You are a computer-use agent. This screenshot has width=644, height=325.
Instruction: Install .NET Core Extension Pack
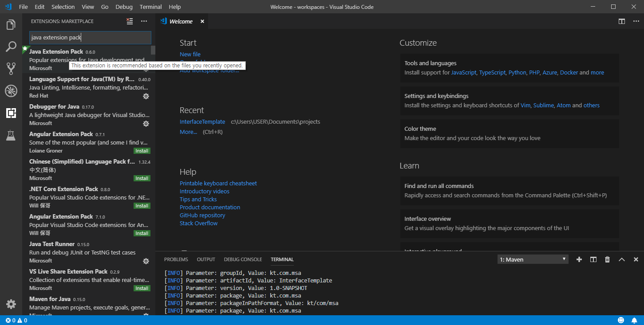(142, 206)
